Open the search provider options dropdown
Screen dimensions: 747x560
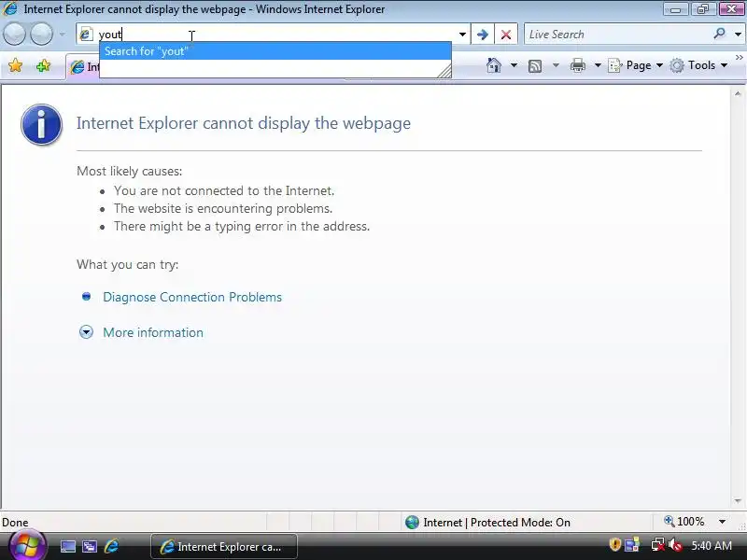pos(738,35)
